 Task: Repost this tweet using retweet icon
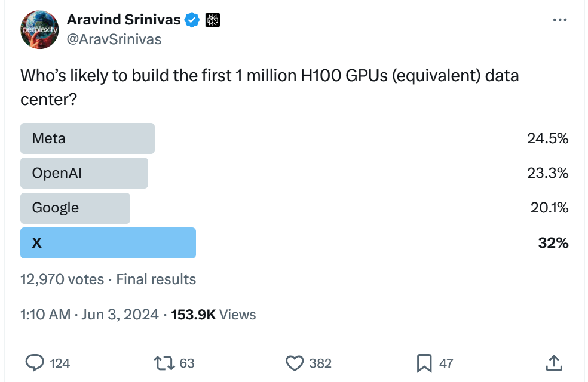click(163, 362)
